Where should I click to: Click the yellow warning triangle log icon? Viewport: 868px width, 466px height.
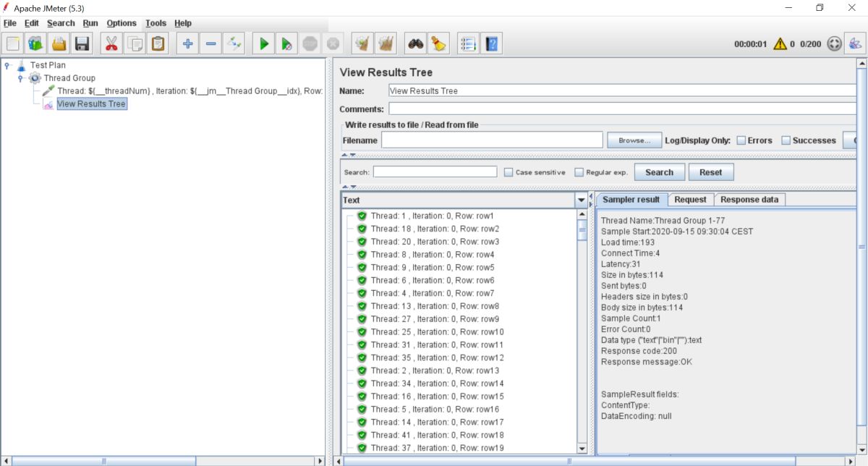point(780,43)
